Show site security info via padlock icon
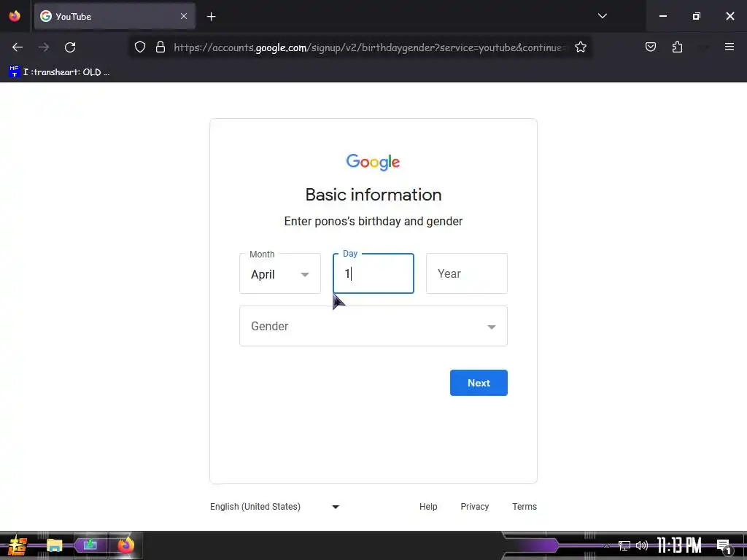This screenshot has width=747, height=560. (x=160, y=47)
